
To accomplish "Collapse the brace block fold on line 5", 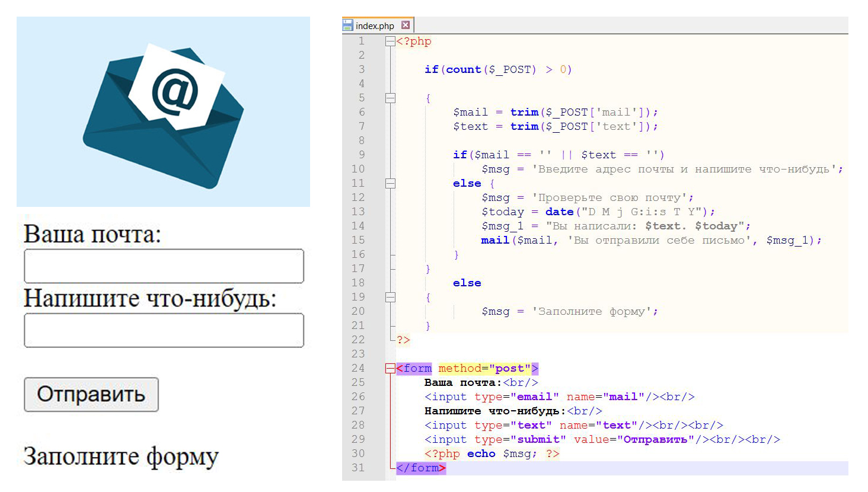I will click(390, 98).
